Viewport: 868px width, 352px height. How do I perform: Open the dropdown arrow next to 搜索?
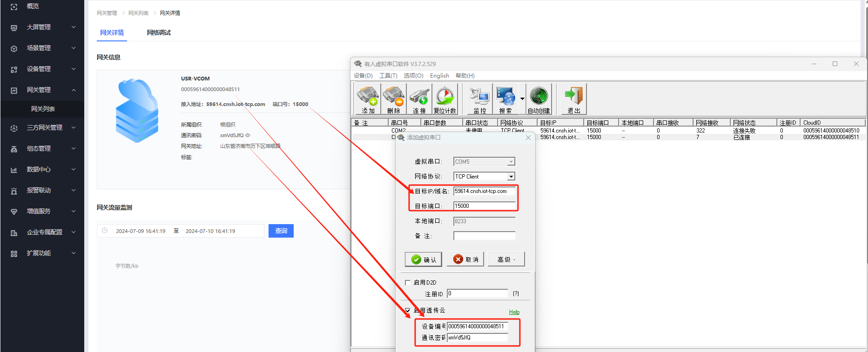point(522,99)
